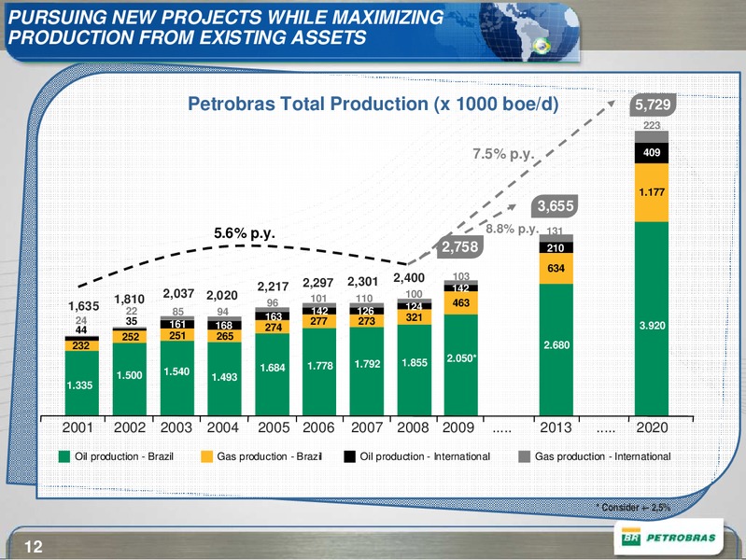Click the '8.8% p.y.' growth label
The width and height of the screenshot is (746, 560).
coord(513,229)
